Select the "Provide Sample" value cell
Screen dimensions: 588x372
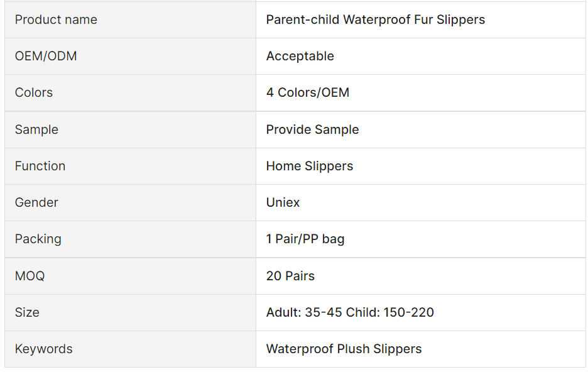point(312,129)
